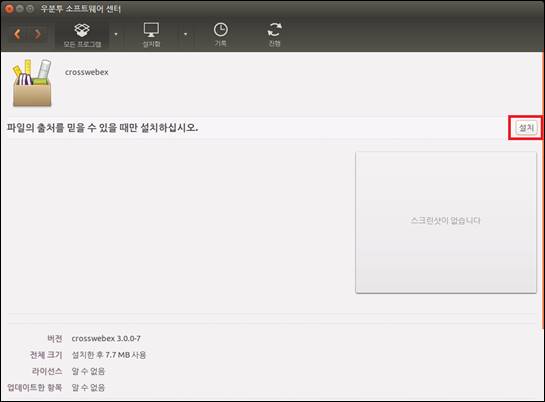Go forward with the right arrow
The image size is (545, 402).
point(38,34)
